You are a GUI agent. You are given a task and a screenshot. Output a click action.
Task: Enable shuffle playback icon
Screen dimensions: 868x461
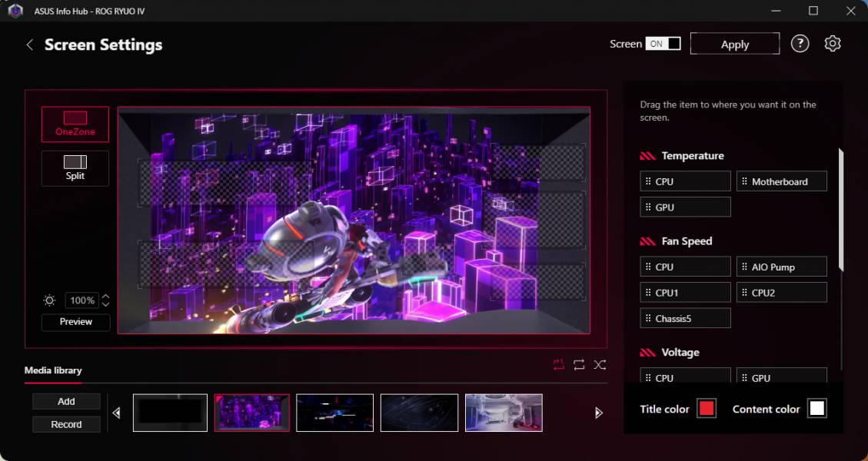(600, 365)
